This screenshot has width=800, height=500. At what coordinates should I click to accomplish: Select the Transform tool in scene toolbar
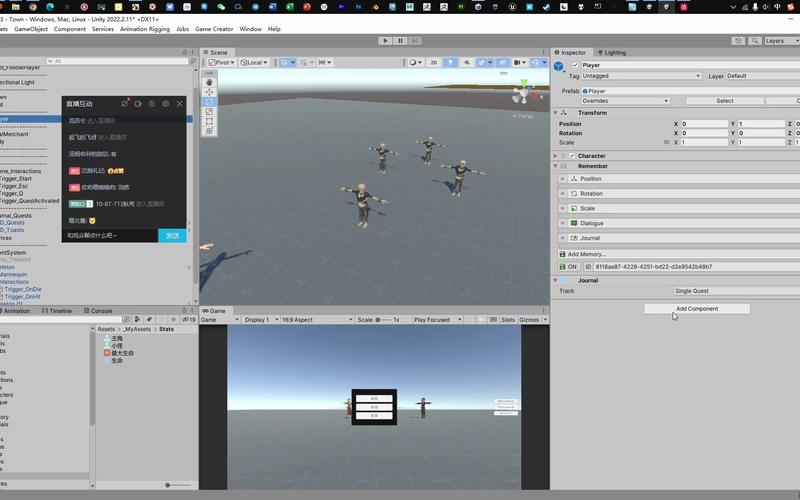pyautogui.click(x=209, y=131)
